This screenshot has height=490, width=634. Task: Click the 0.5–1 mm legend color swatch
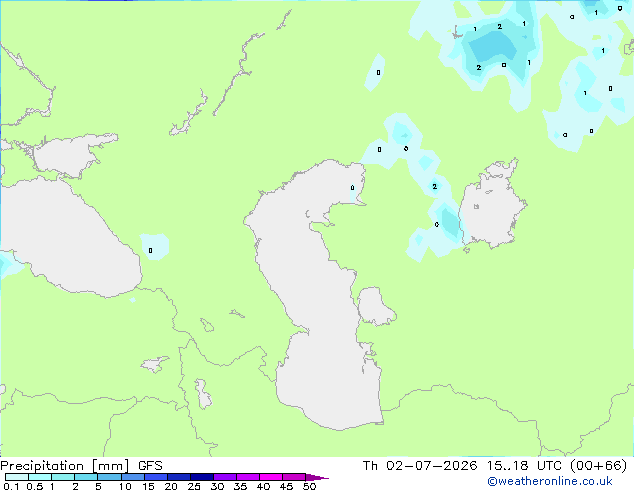pos(40,477)
